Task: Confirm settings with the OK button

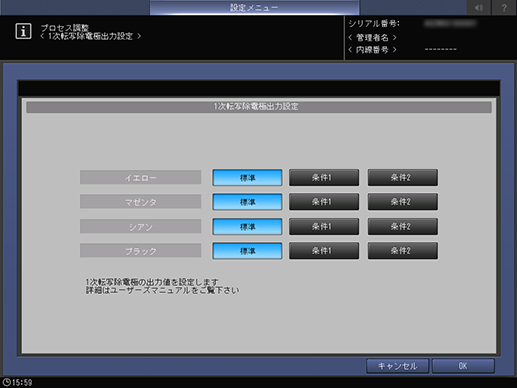Action: 463,366
